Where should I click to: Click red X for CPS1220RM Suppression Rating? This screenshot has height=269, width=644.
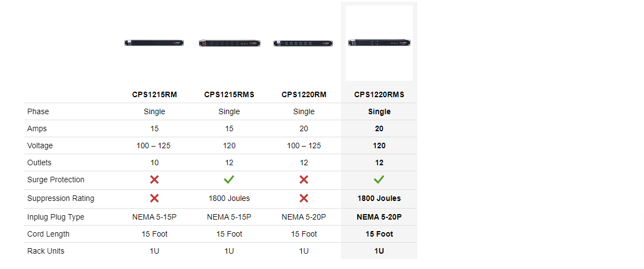pyautogui.click(x=304, y=198)
